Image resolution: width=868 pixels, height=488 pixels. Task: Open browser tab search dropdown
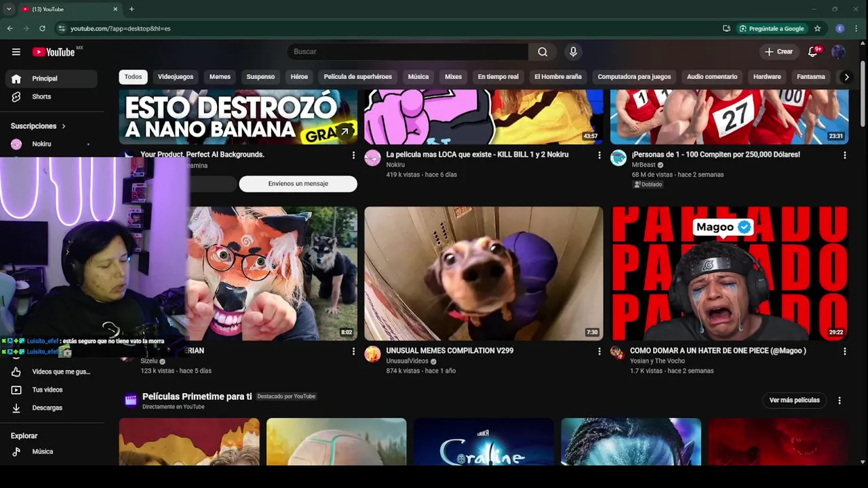[x=8, y=9]
